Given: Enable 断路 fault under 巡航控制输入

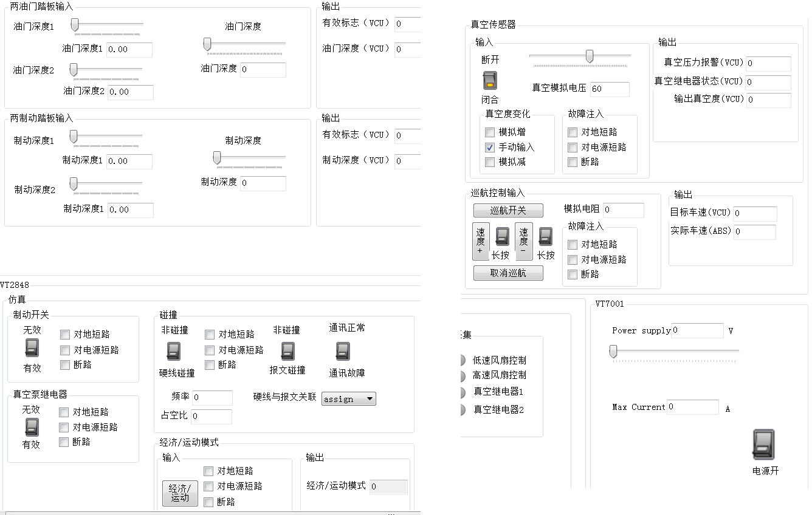Looking at the screenshot, I should pos(572,274).
